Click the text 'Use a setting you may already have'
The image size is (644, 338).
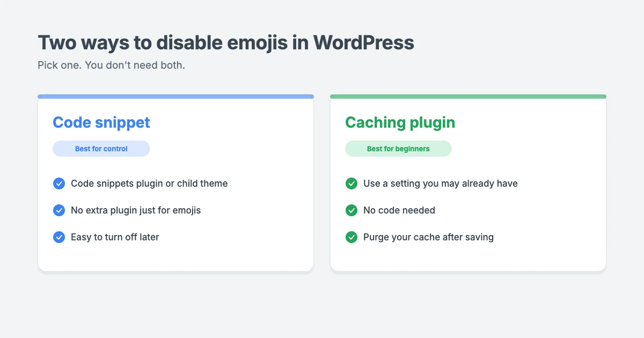click(441, 183)
